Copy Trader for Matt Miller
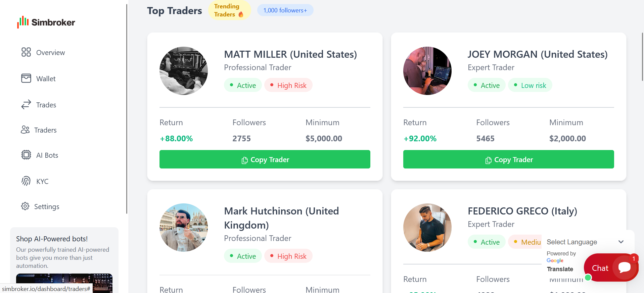This screenshot has height=293, width=644. pos(265,159)
